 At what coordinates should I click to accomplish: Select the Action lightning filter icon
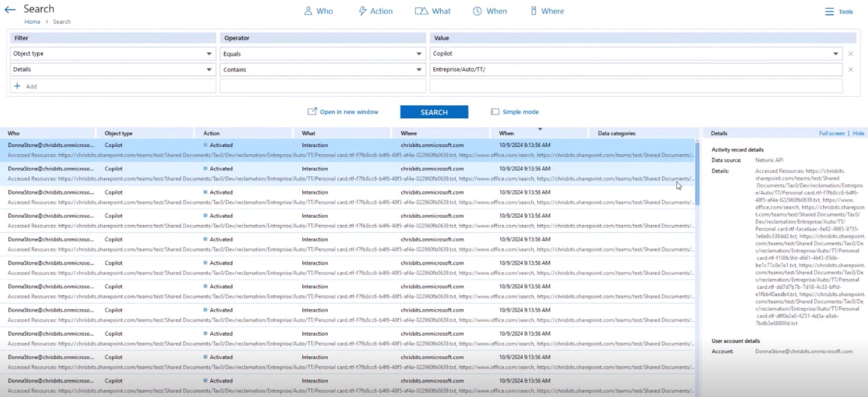362,11
